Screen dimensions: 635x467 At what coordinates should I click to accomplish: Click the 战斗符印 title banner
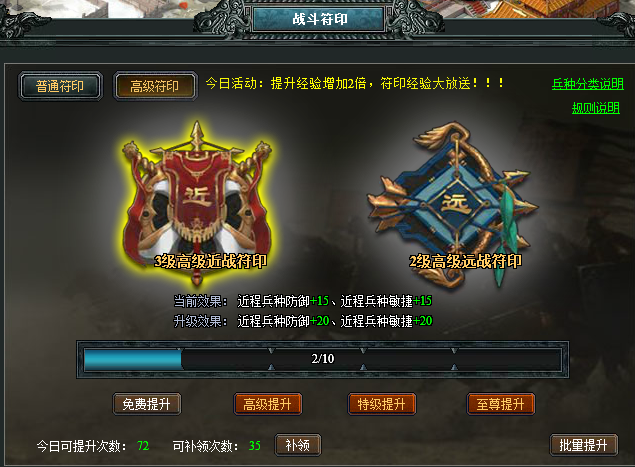(319, 19)
